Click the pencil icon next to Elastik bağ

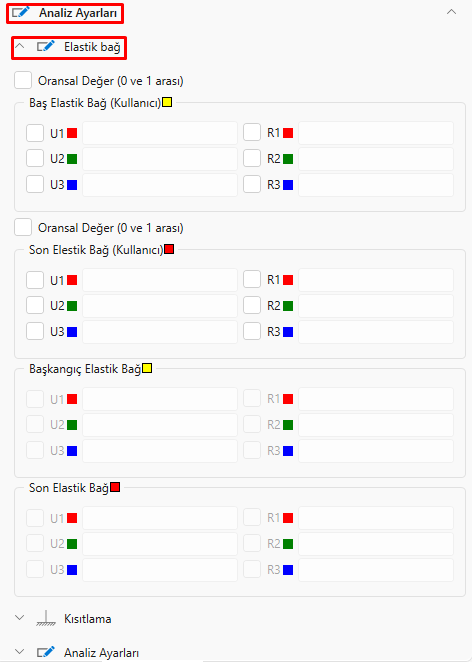coord(46,46)
